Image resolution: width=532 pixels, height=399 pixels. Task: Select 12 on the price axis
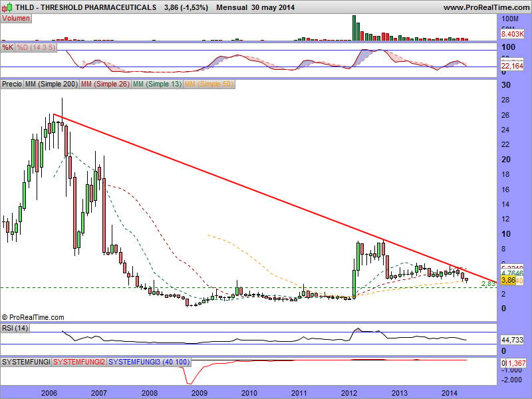[506, 219]
